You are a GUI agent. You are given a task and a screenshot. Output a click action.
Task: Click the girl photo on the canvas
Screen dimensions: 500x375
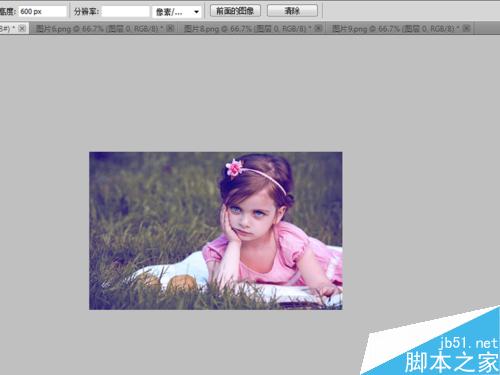point(215,231)
